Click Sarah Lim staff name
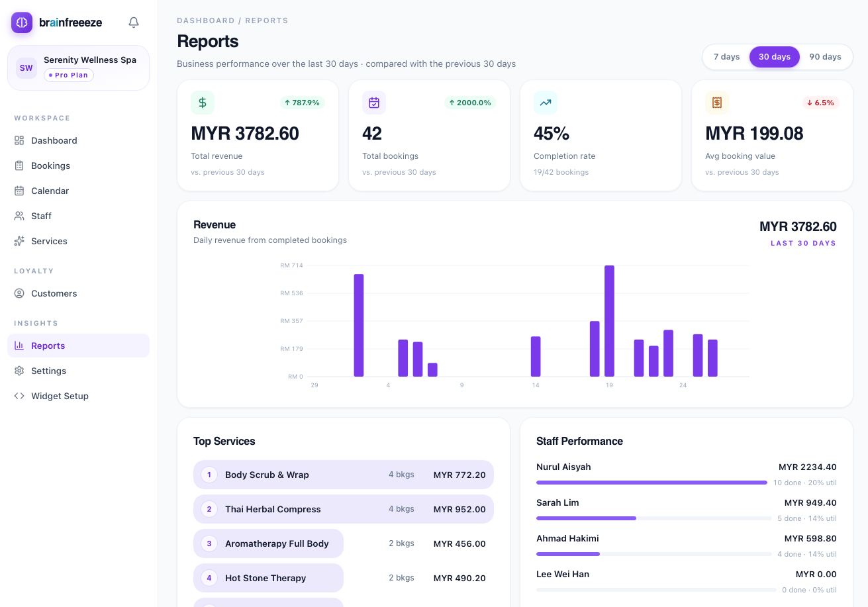The width and height of the screenshot is (868, 607). [557, 502]
